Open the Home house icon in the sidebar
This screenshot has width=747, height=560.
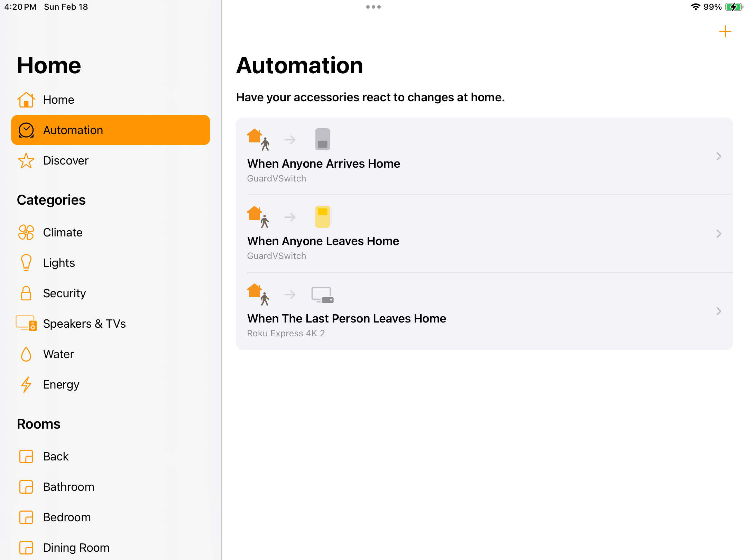pyautogui.click(x=26, y=100)
